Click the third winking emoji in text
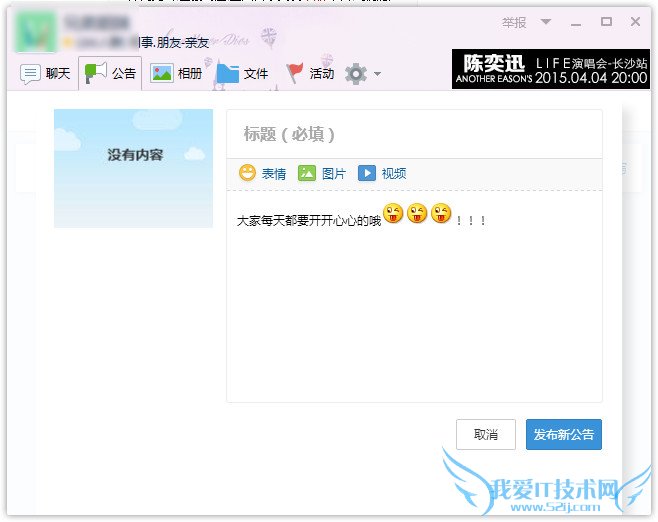Image resolution: width=658 pixels, height=522 pixels. point(441,213)
